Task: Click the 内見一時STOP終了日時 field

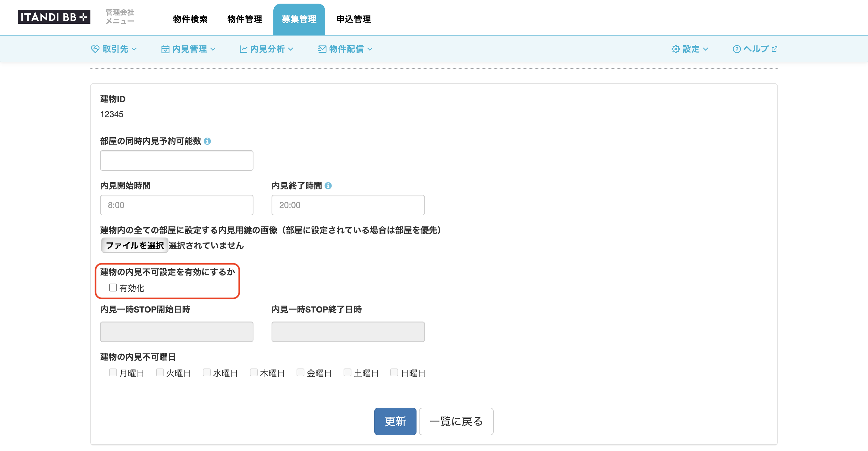Action: click(x=348, y=332)
